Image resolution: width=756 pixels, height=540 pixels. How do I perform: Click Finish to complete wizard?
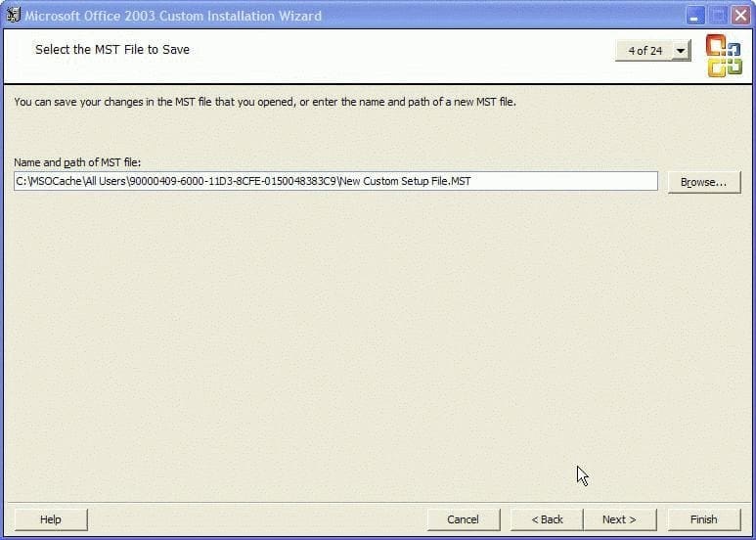704,519
